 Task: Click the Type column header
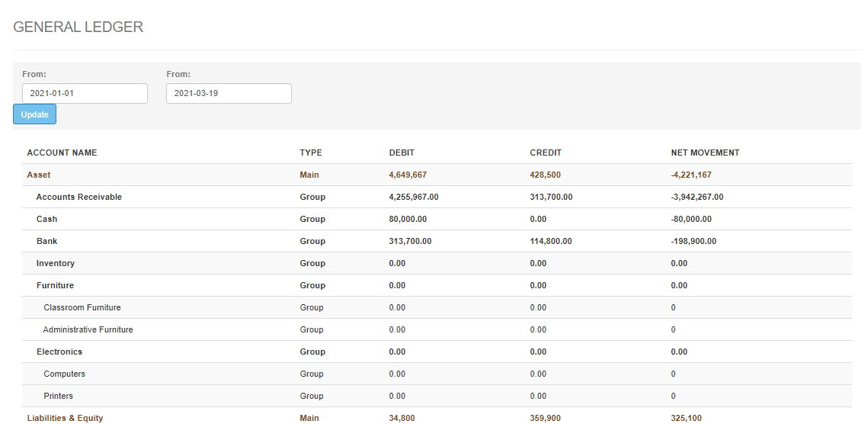[311, 153]
